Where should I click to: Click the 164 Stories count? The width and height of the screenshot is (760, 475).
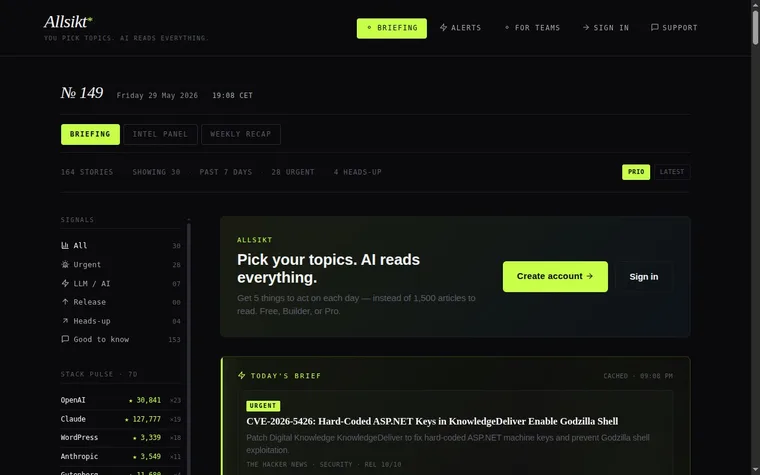tap(87, 172)
